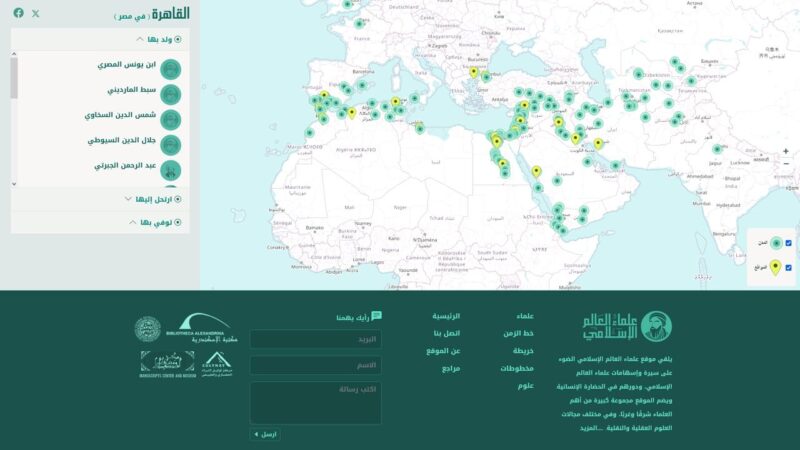The height and width of the screenshot is (450, 800).
Task: Click the البريد email input field
Action: (315, 340)
